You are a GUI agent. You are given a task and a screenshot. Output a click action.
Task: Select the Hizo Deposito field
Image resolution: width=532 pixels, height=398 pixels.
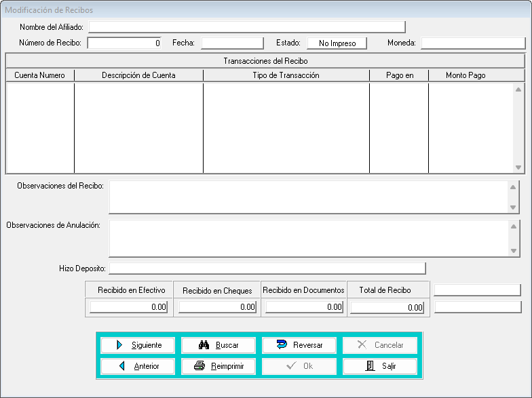click(x=267, y=268)
